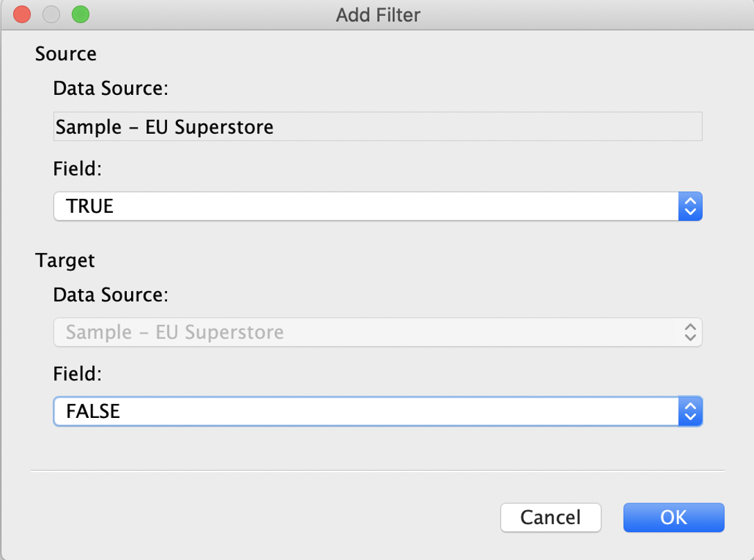Click the Add Filter title bar text
This screenshot has width=754, height=560.
pos(378,15)
